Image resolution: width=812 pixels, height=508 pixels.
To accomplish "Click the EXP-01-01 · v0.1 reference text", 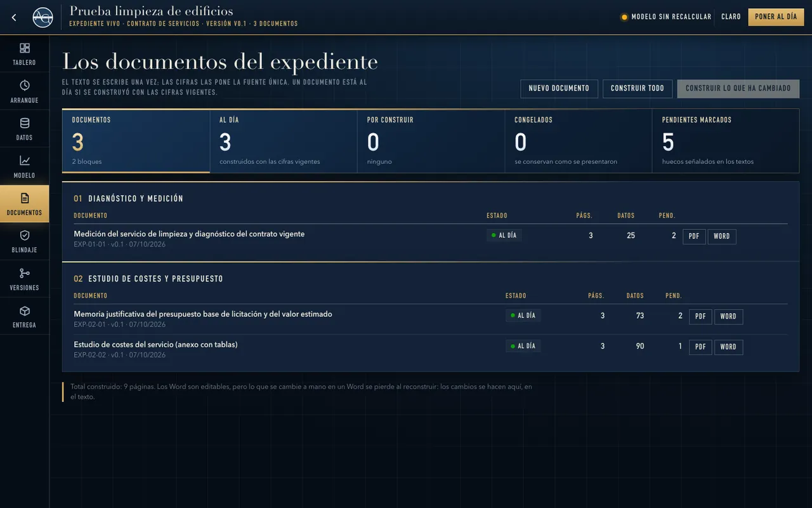I will (x=119, y=244).
